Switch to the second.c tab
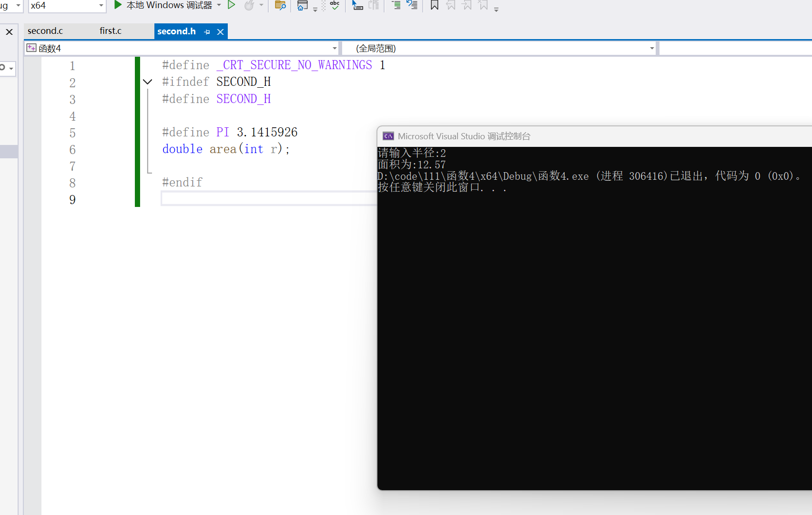The image size is (812, 515). 45,31
